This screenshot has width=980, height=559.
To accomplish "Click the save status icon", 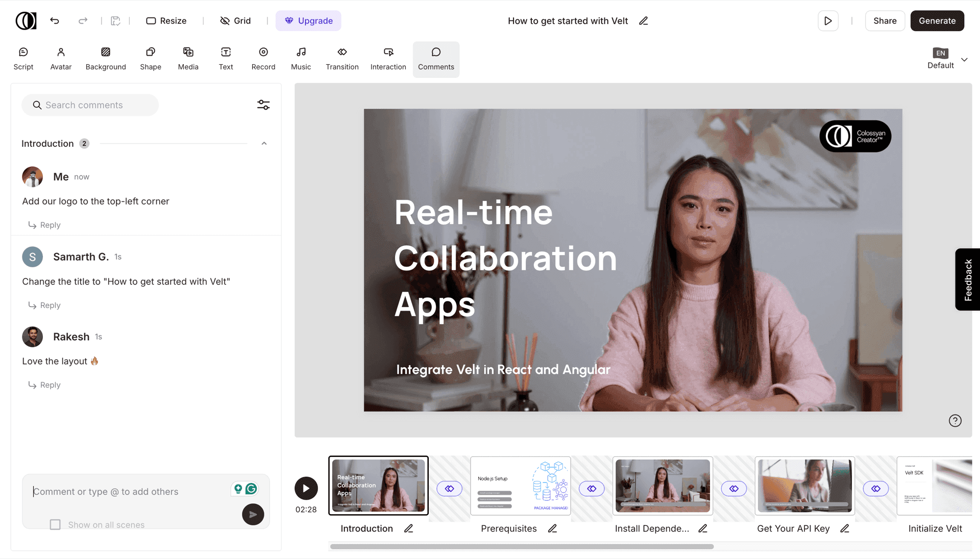I will pyautogui.click(x=116, y=21).
